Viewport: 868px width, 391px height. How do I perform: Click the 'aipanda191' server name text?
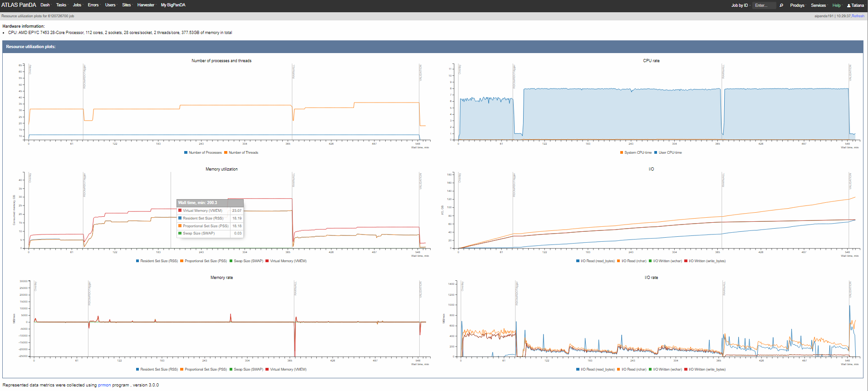tap(824, 16)
